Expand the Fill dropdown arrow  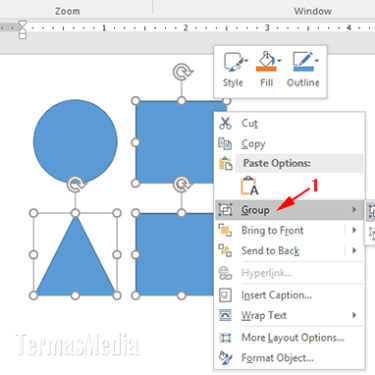(279, 60)
